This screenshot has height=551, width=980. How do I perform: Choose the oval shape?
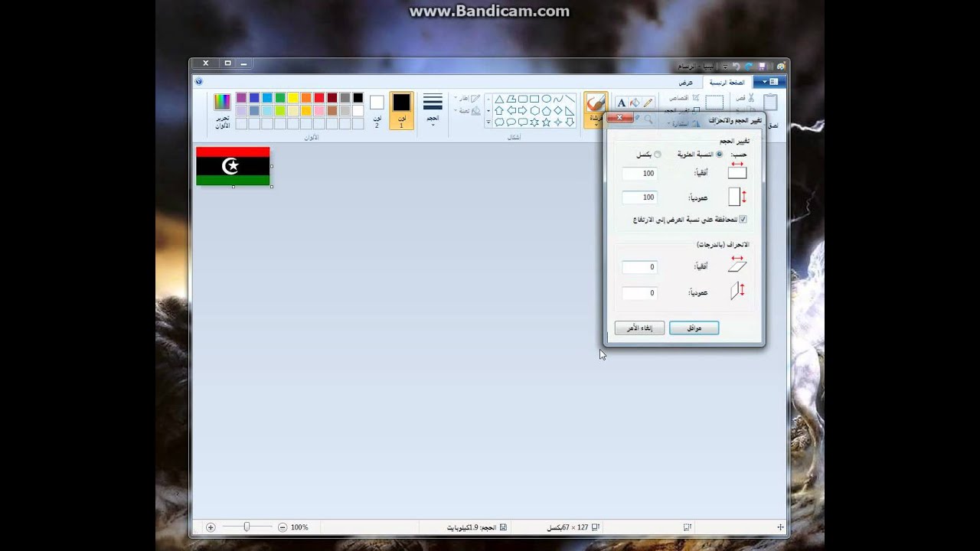pos(546,99)
